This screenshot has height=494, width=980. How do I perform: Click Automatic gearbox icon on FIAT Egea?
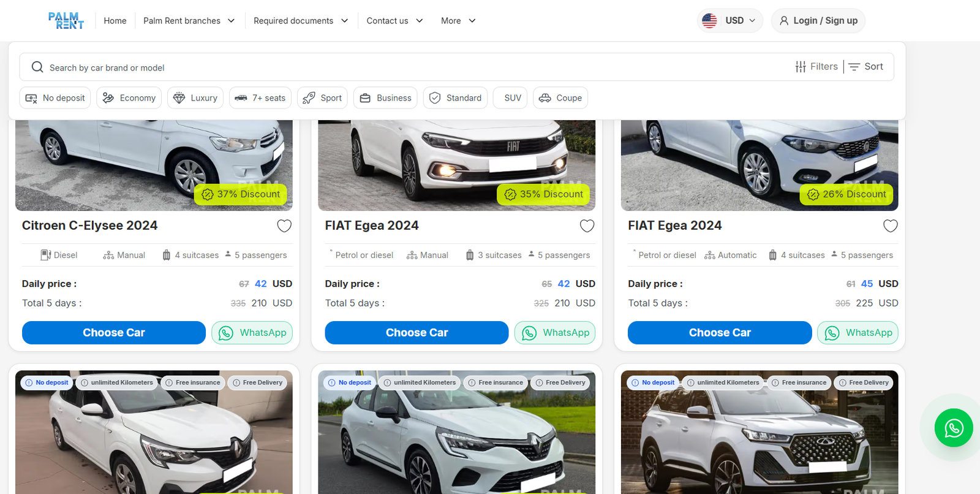point(710,255)
